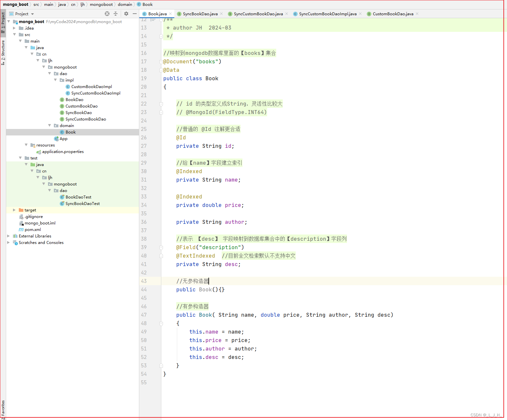Toggle fold marker at line 17 @Document
This screenshot has width=507, height=420.
pos(161,62)
